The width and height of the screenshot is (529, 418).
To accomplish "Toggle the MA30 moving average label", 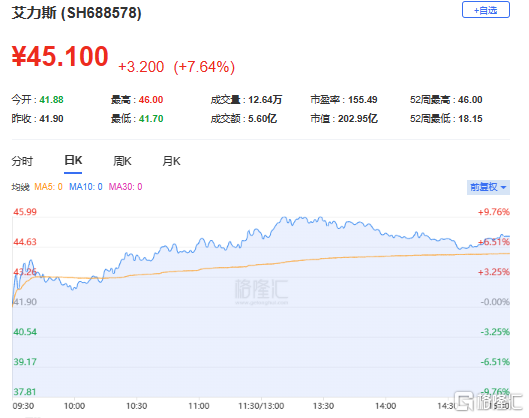I will (x=126, y=187).
